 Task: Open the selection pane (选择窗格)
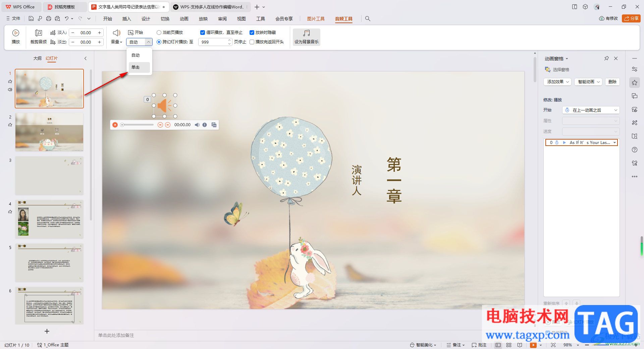point(557,69)
